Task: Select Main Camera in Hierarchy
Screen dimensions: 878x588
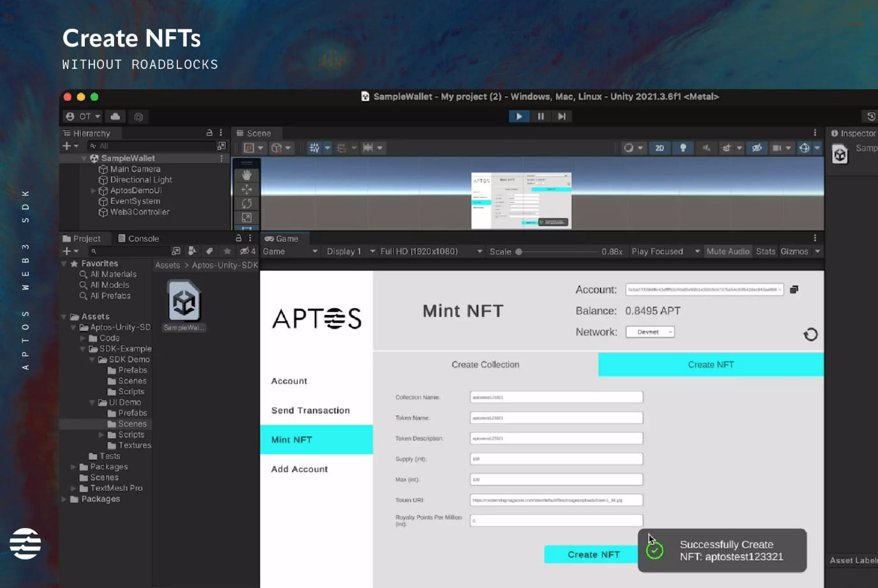Action: (x=135, y=169)
